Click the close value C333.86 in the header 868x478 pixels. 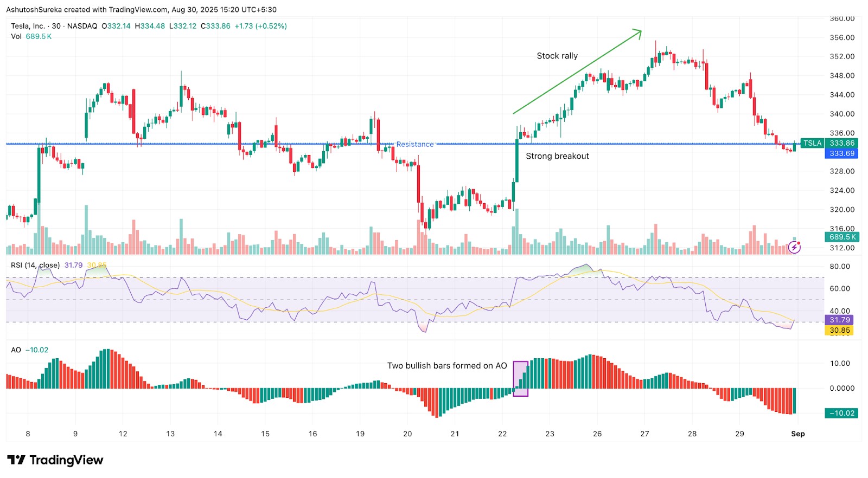click(x=215, y=26)
